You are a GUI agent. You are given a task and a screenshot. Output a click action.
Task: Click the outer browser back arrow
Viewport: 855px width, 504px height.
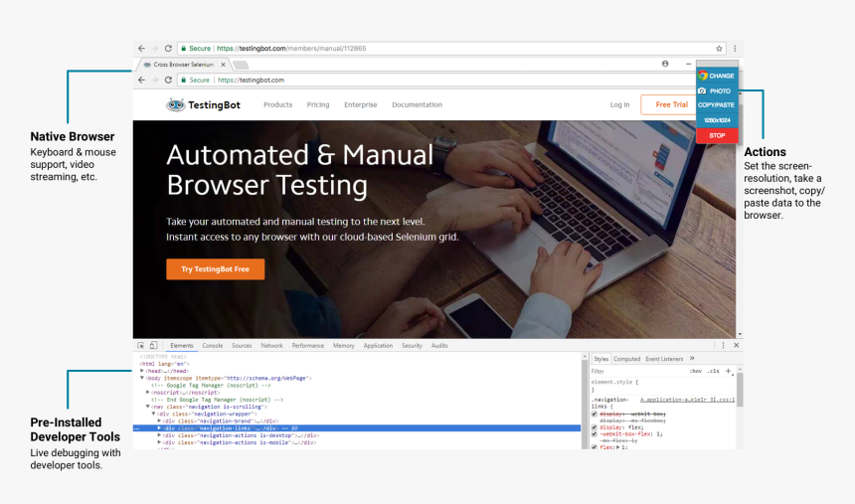coord(142,48)
